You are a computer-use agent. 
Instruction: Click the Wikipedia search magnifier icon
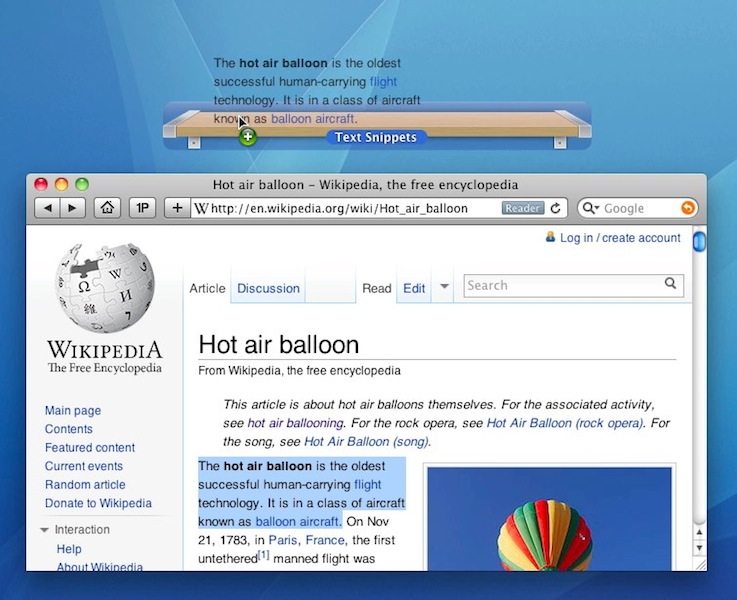[x=671, y=285]
